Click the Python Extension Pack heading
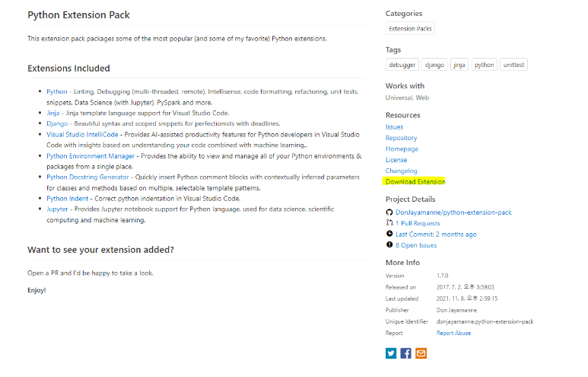 [78, 15]
